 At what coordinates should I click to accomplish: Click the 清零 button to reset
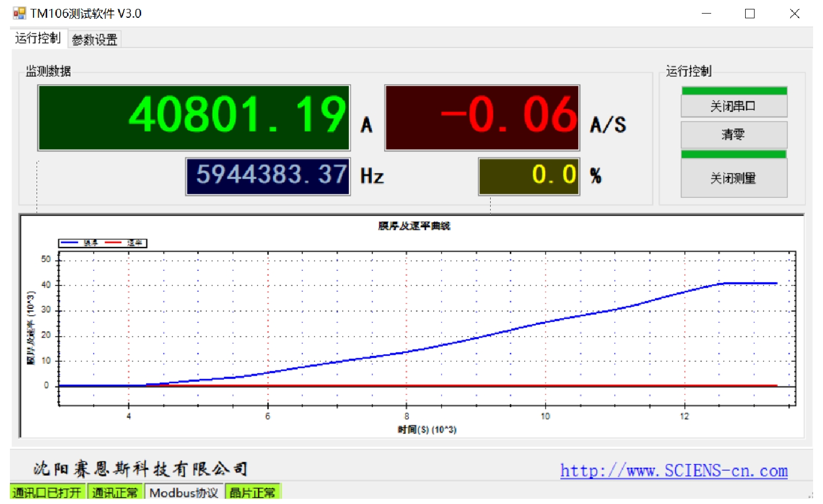click(x=733, y=135)
